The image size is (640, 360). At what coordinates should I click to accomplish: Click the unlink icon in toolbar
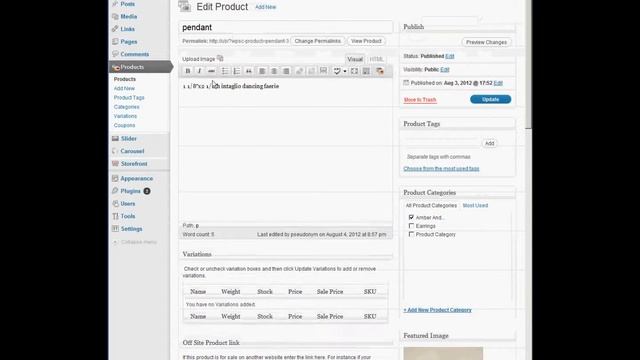tap(311, 71)
